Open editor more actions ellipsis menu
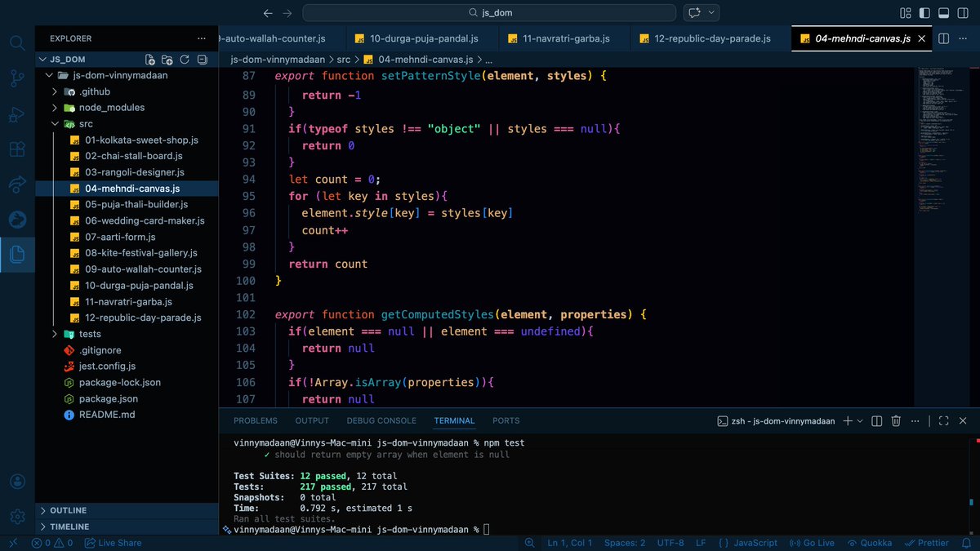980x551 pixels. click(x=963, y=38)
